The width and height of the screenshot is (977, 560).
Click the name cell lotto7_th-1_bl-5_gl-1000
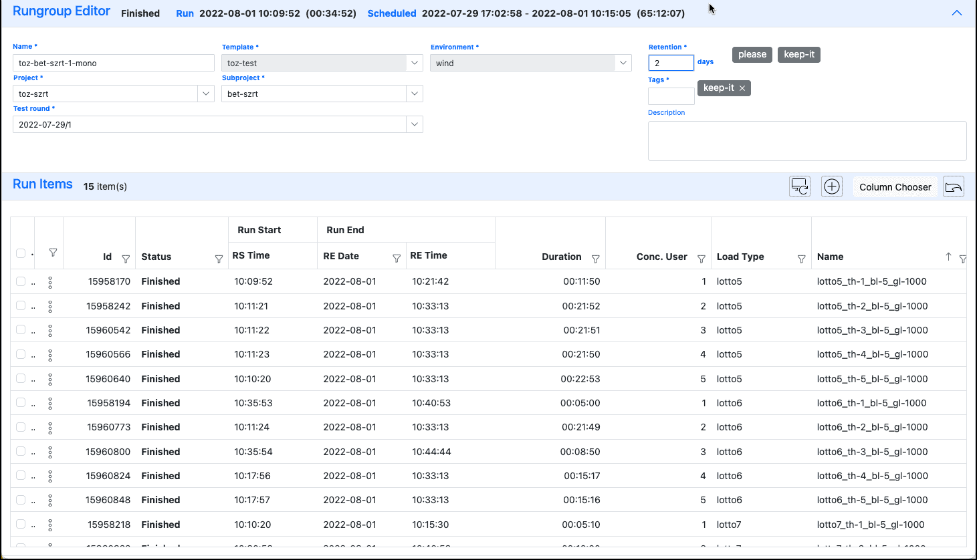tap(871, 525)
